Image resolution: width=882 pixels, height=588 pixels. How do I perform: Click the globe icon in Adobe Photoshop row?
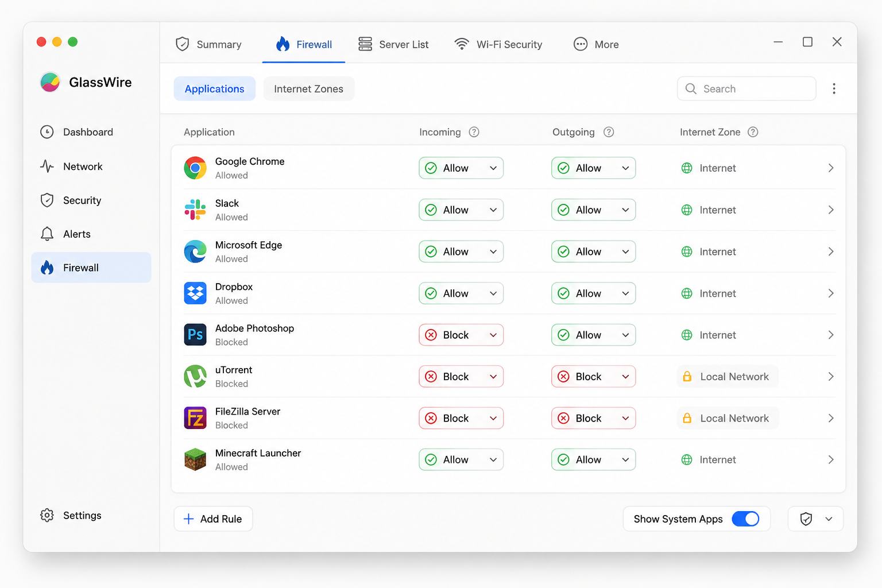click(x=687, y=335)
